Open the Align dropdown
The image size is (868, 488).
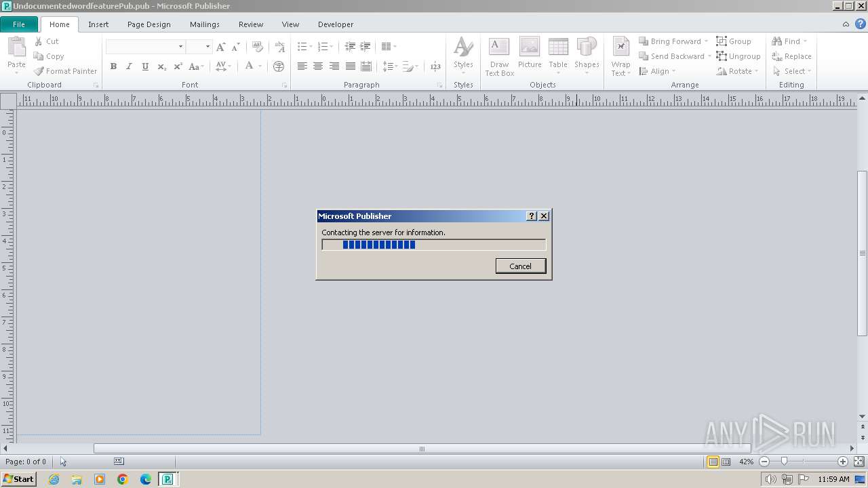coord(657,71)
